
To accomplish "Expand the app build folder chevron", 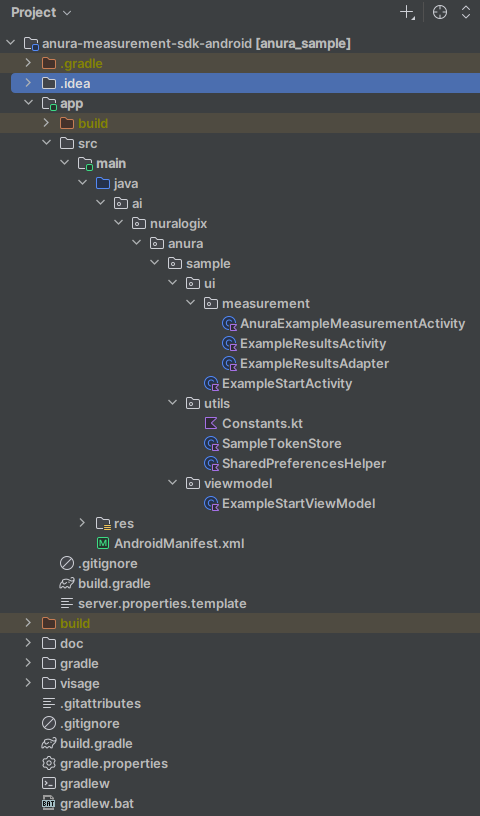I will 46,123.
